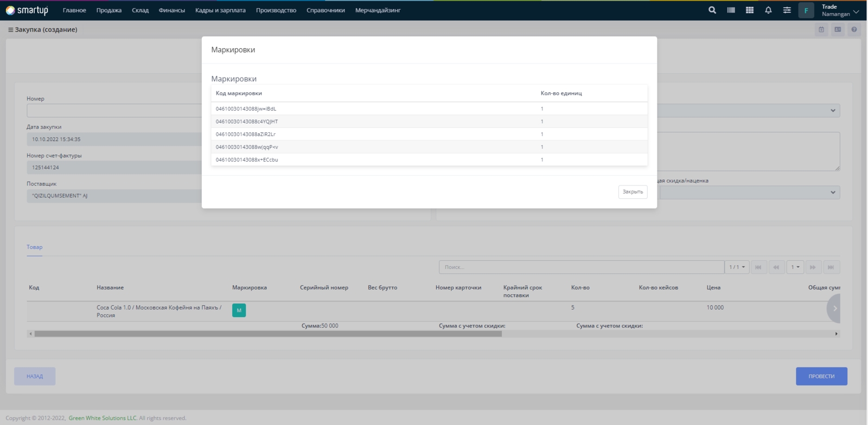Open the Финансы menu
The image size is (868, 425).
point(171,10)
